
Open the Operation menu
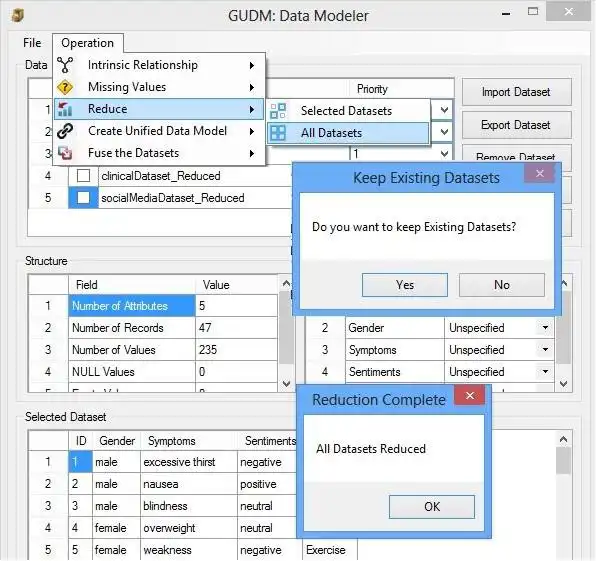87,43
